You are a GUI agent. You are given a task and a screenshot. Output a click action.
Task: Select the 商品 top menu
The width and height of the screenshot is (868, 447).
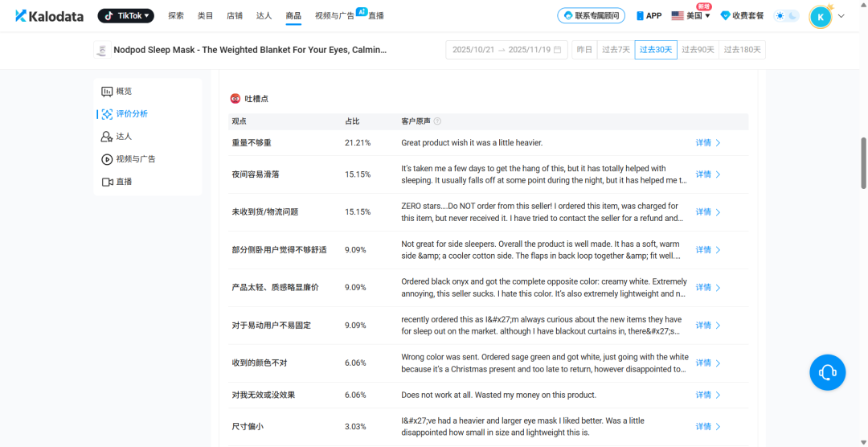tap(293, 16)
